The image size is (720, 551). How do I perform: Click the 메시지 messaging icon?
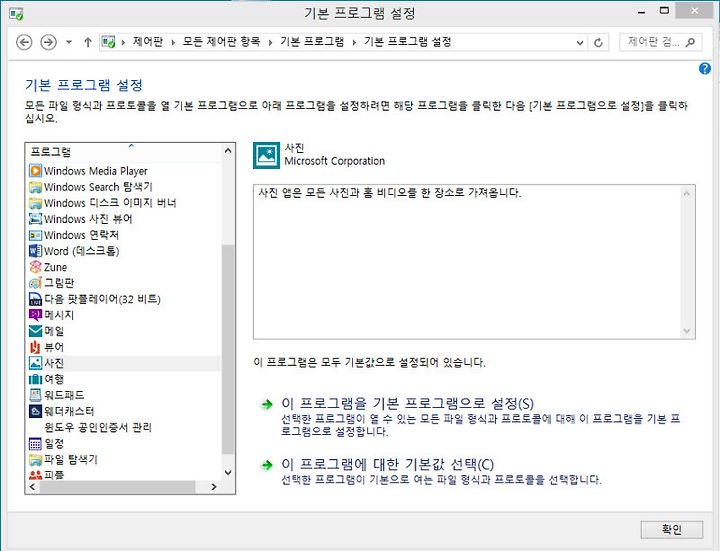tap(35, 315)
